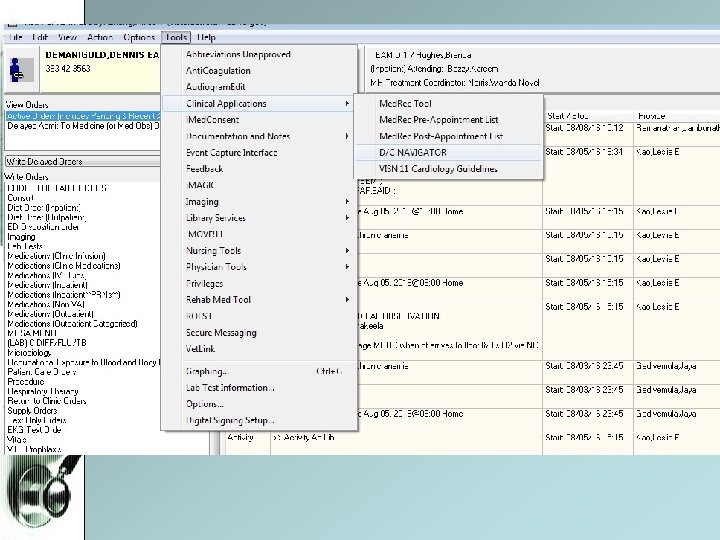
Task: Choose Microbiology in Write Orders
Action: [29, 353]
